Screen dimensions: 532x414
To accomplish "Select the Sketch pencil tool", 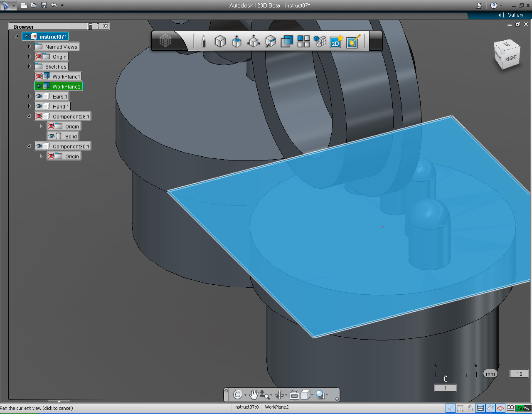I will click(204, 41).
